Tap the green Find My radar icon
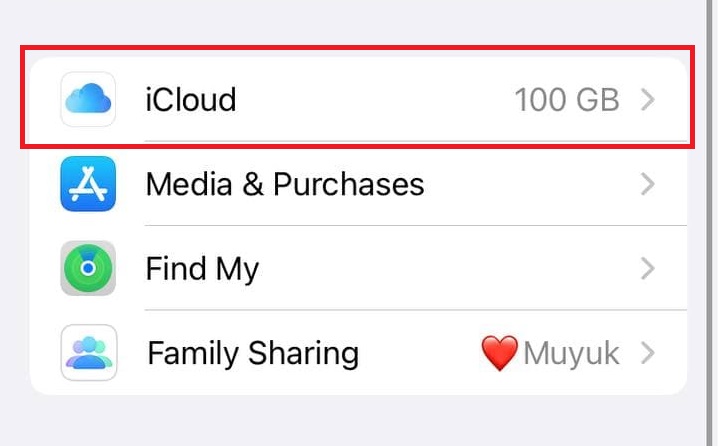 [88, 268]
